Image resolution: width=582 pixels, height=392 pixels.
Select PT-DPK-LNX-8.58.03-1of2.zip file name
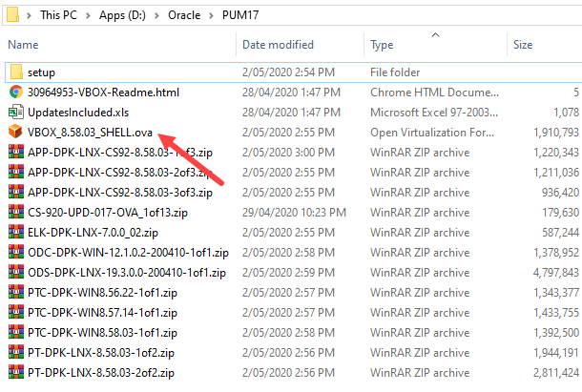point(101,353)
